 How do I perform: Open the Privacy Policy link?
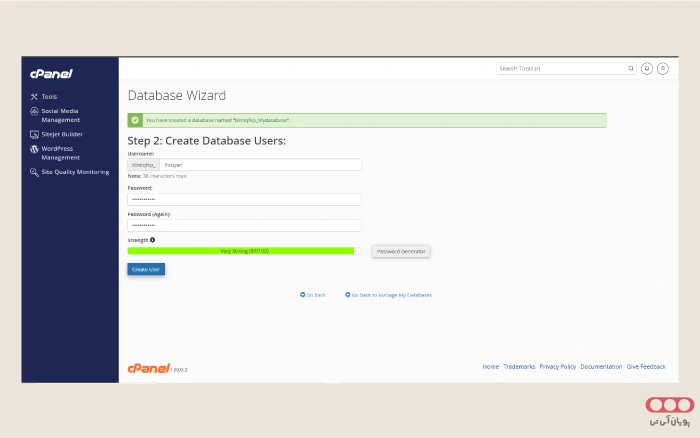[x=558, y=367]
